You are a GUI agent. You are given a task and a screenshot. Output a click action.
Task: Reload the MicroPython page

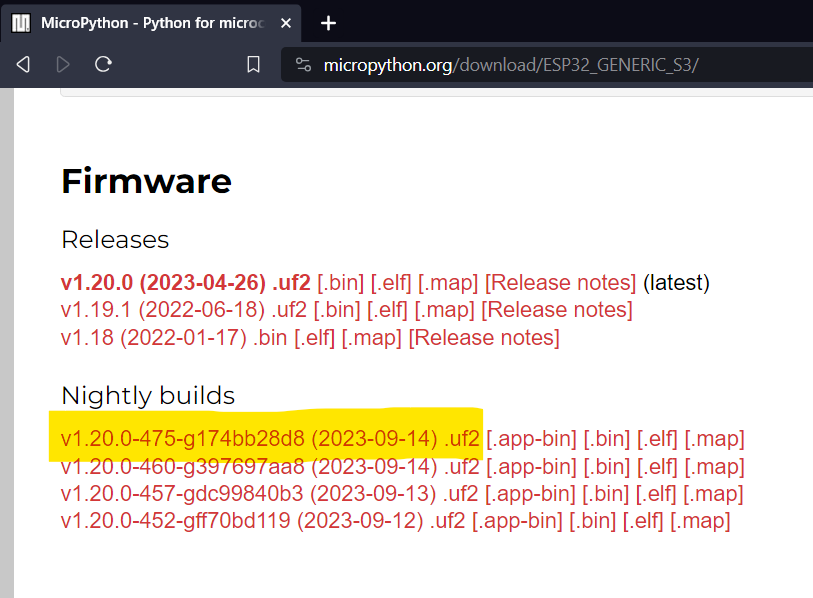pos(103,64)
